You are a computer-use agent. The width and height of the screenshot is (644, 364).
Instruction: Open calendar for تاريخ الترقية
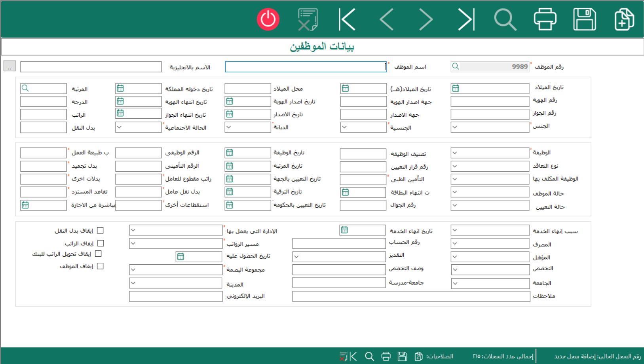230,192
